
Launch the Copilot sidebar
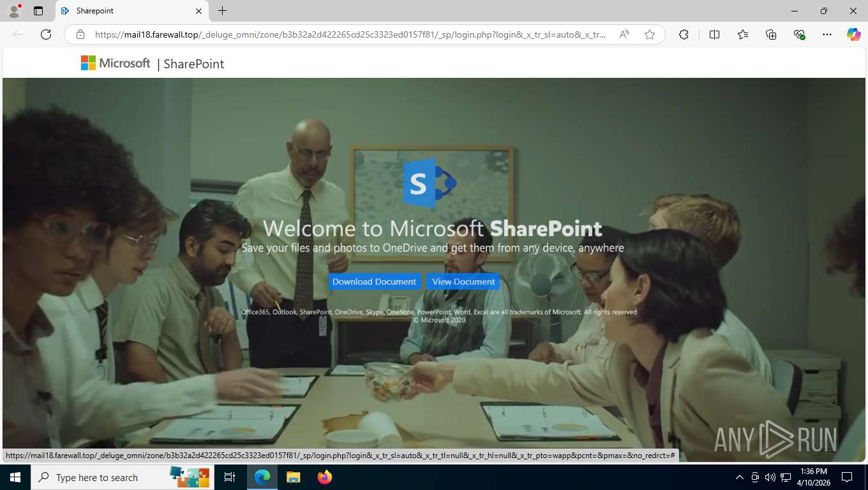pos(854,34)
